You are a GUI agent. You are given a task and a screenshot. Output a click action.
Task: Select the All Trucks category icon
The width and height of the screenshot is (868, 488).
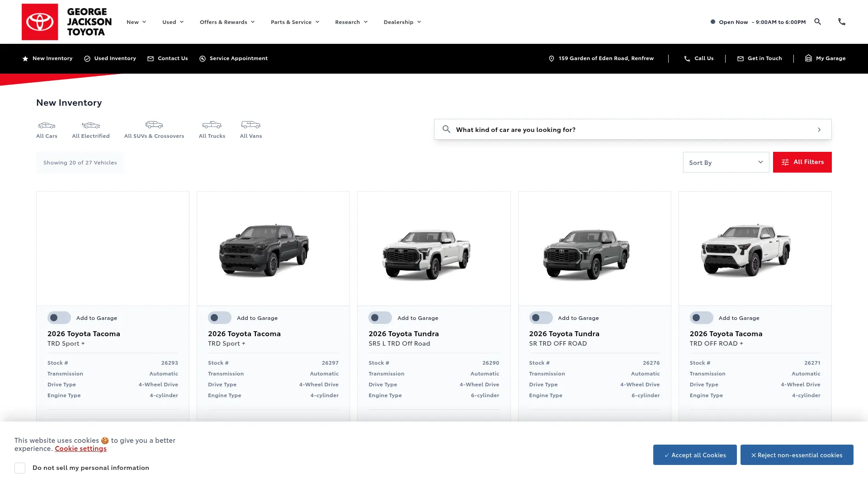click(212, 124)
